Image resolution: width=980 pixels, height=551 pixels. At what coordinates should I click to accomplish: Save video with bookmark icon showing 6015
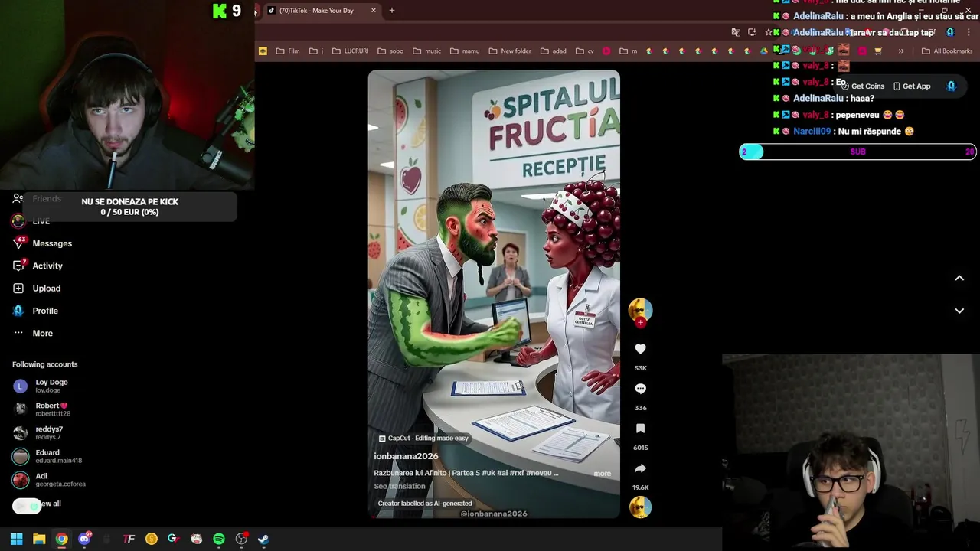pyautogui.click(x=640, y=429)
